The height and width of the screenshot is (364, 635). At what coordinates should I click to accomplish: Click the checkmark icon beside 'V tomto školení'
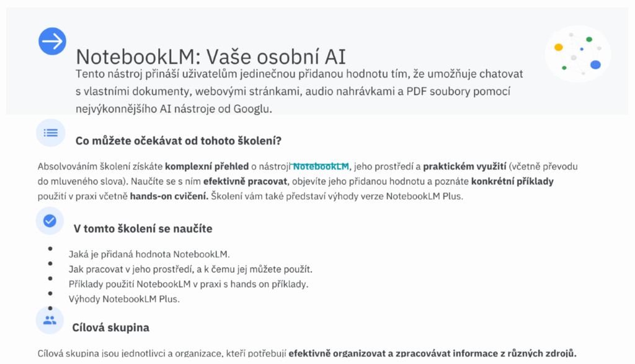(50, 221)
